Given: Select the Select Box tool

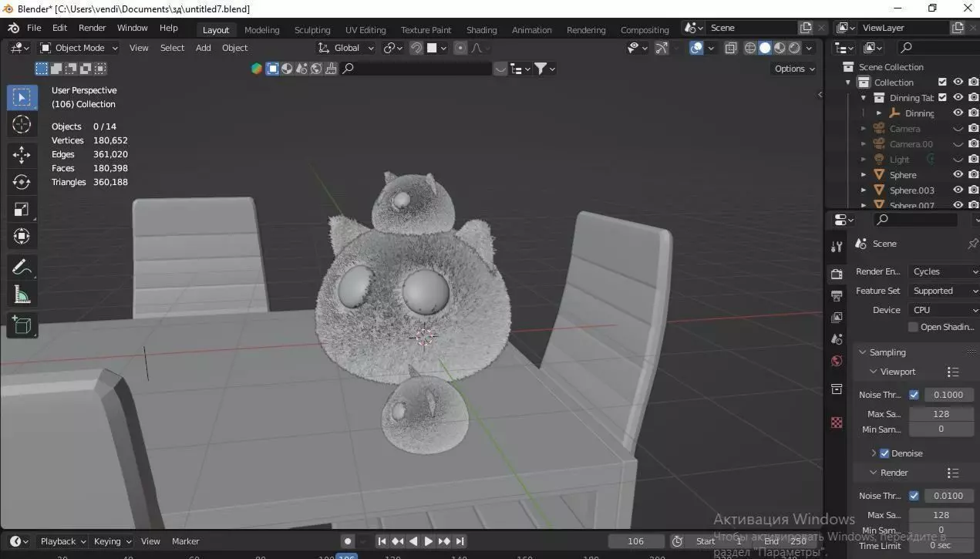Looking at the screenshot, I should [x=22, y=97].
